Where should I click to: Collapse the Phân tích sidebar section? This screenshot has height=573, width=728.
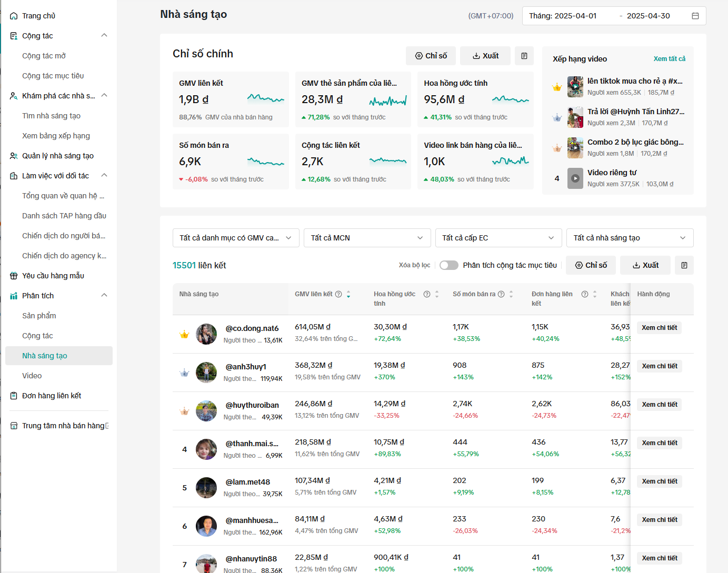[x=104, y=295]
